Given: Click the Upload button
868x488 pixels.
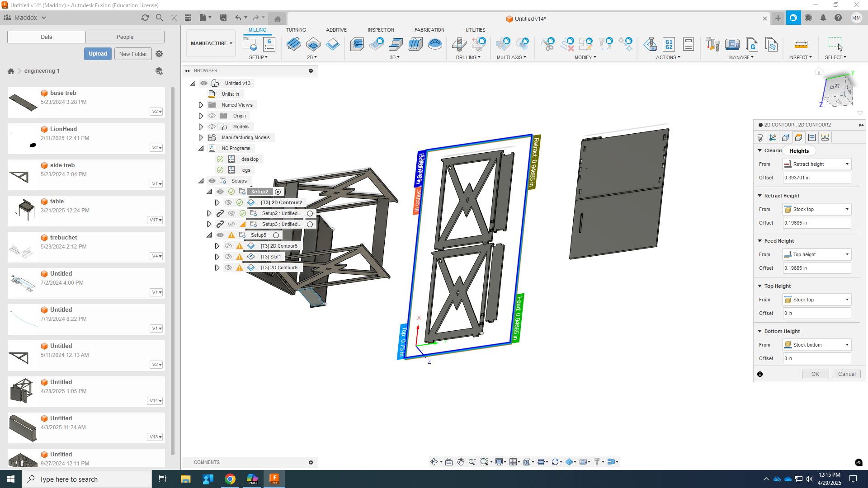Looking at the screenshot, I should tap(98, 54).
